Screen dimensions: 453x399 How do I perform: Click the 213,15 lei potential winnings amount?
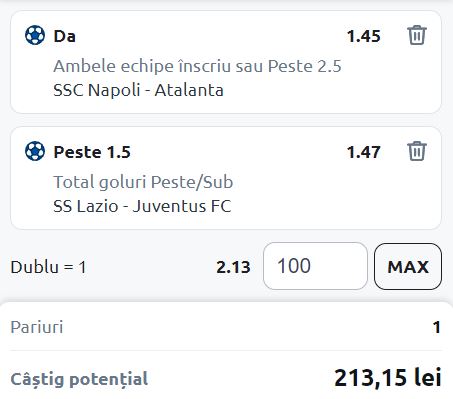pyautogui.click(x=388, y=378)
